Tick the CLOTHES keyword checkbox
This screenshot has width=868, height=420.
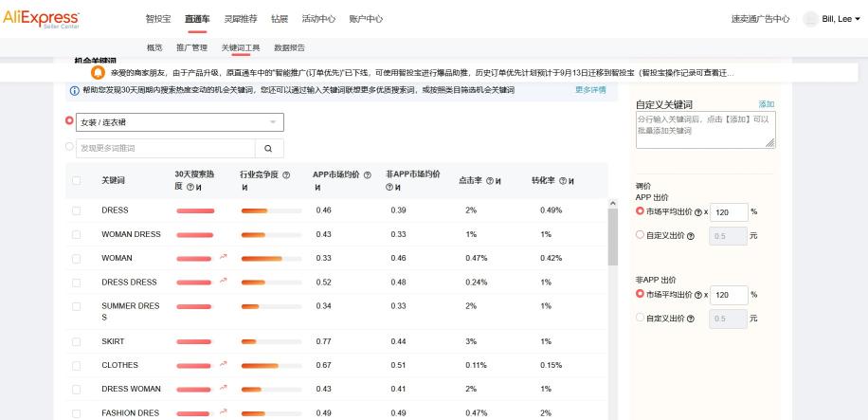(77, 366)
